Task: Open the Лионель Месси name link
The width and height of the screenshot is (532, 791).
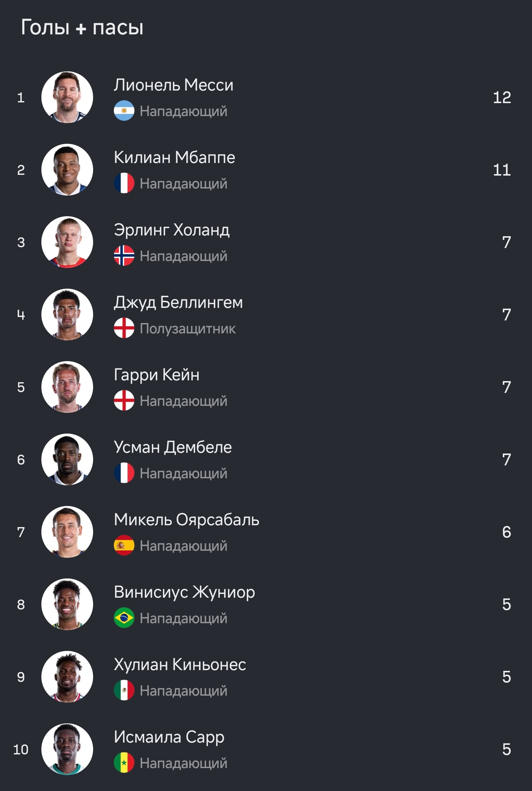Action: coord(174,85)
